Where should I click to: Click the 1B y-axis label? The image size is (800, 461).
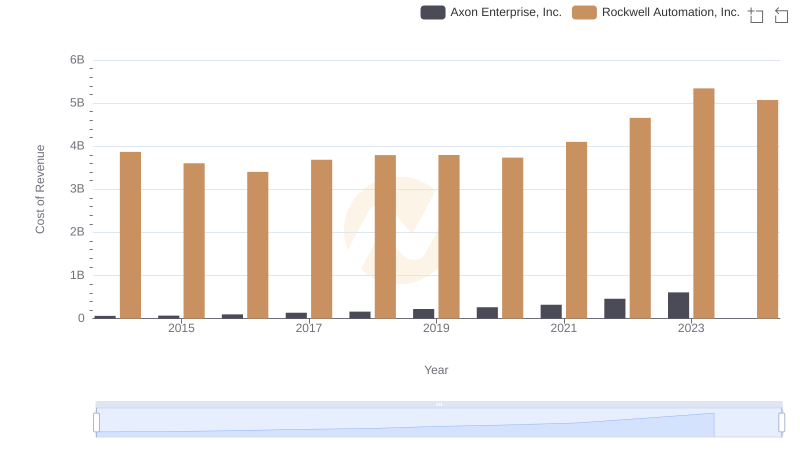(77, 275)
